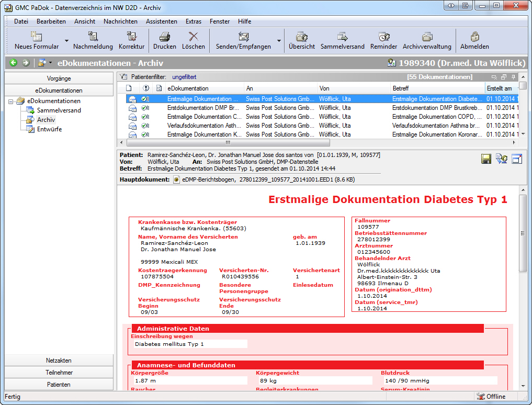Save the document with the floppy disk icon
This screenshot has height=405, width=532.
tap(486, 159)
